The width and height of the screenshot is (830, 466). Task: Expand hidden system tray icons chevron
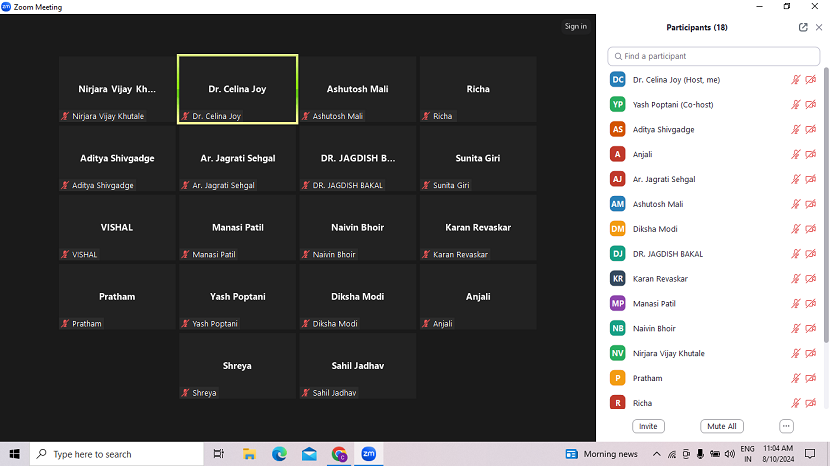[x=659, y=454]
